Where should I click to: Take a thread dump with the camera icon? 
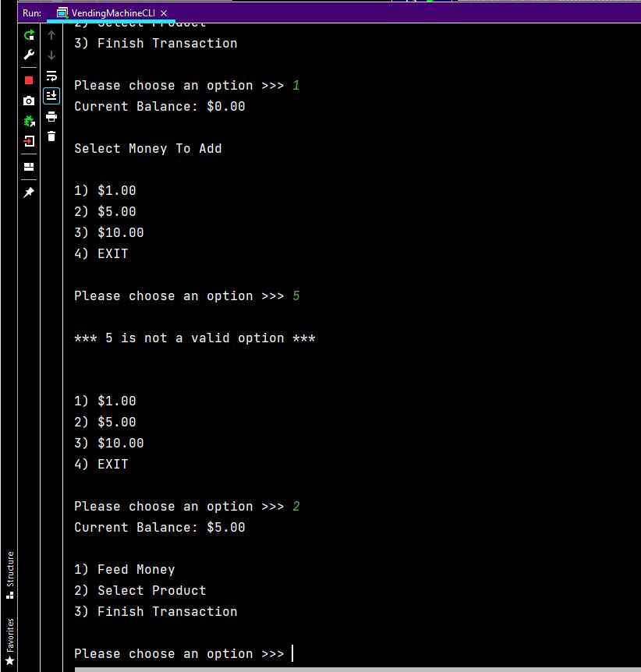pyautogui.click(x=28, y=100)
